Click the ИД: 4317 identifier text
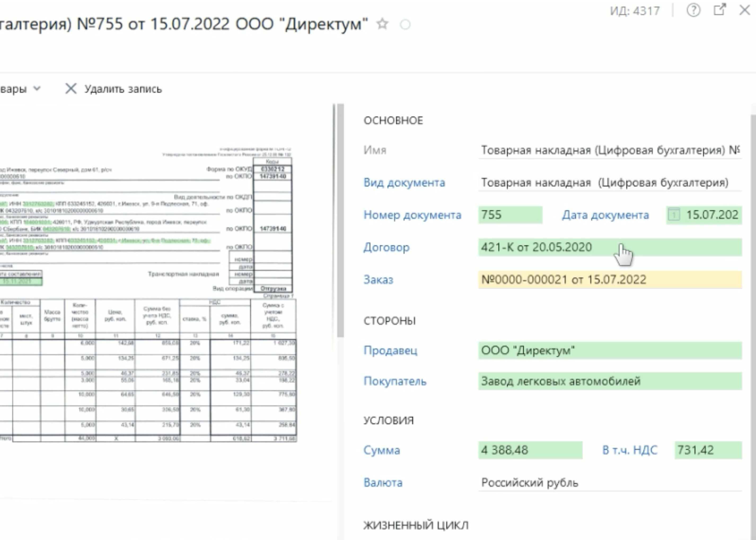The height and width of the screenshot is (540, 756). 635,11
